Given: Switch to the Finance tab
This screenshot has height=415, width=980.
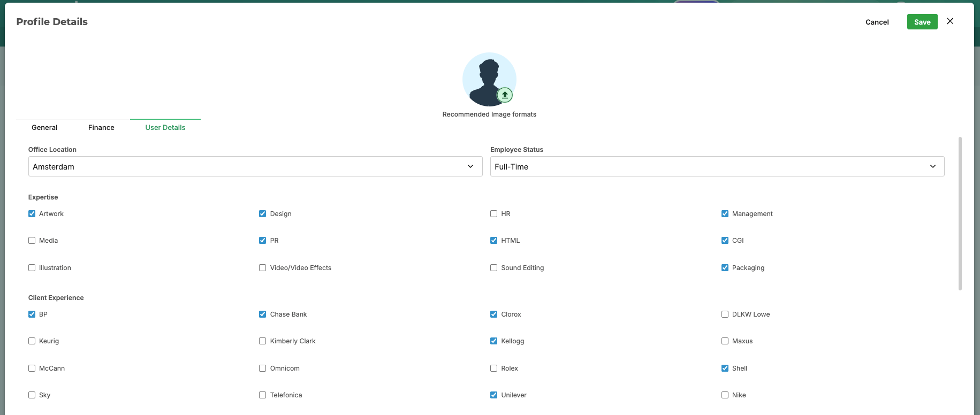Looking at the screenshot, I should click(x=101, y=127).
